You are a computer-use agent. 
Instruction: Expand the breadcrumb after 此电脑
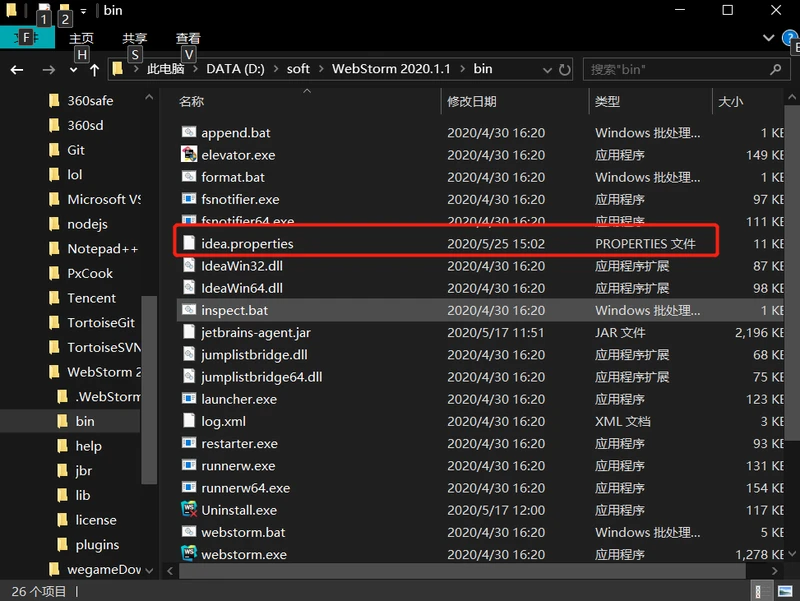click(195, 69)
